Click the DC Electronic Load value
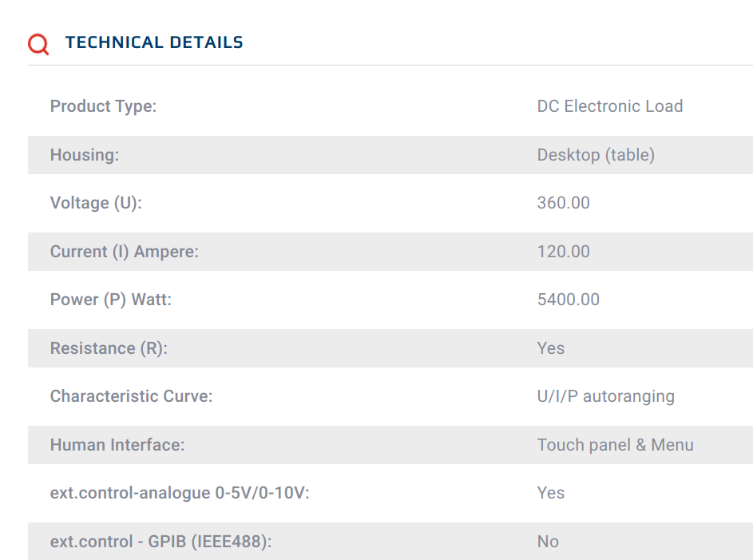The image size is (753, 560). tap(609, 106)
